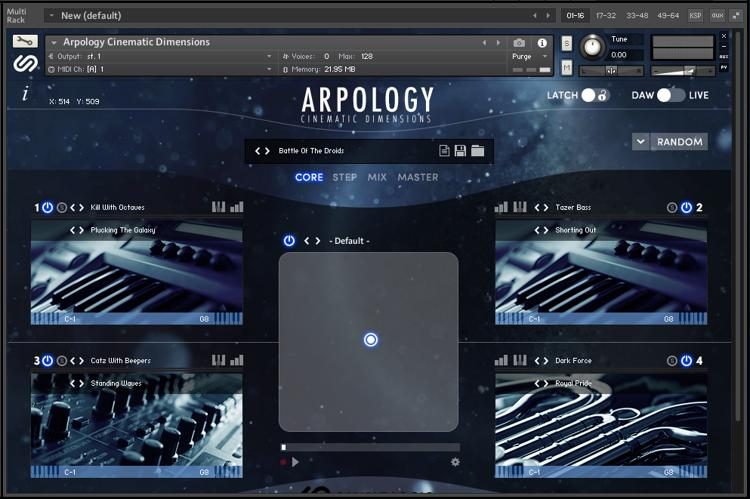750x499 pixels.
Task: Select rack page 49-64
Action: (x=668, y=16)
